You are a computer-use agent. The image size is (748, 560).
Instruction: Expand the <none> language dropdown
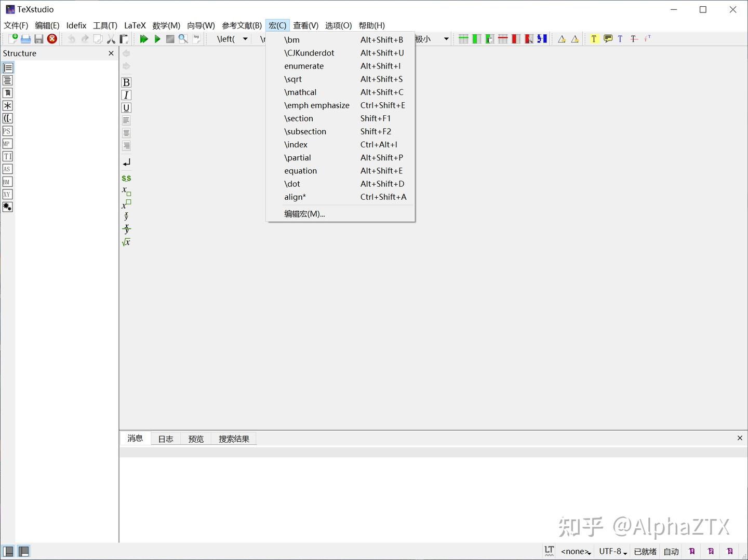(x=575, y=551)
